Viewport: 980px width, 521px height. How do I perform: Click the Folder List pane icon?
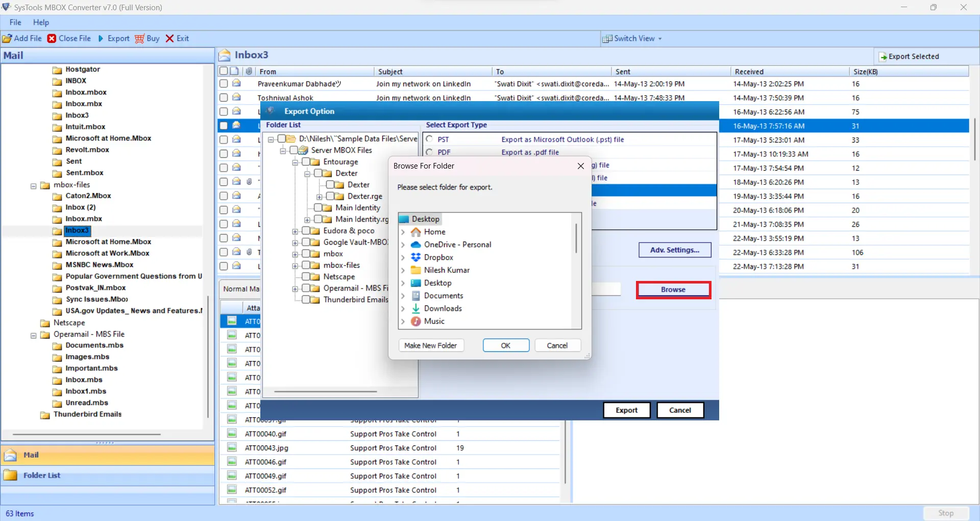point(10,475)
